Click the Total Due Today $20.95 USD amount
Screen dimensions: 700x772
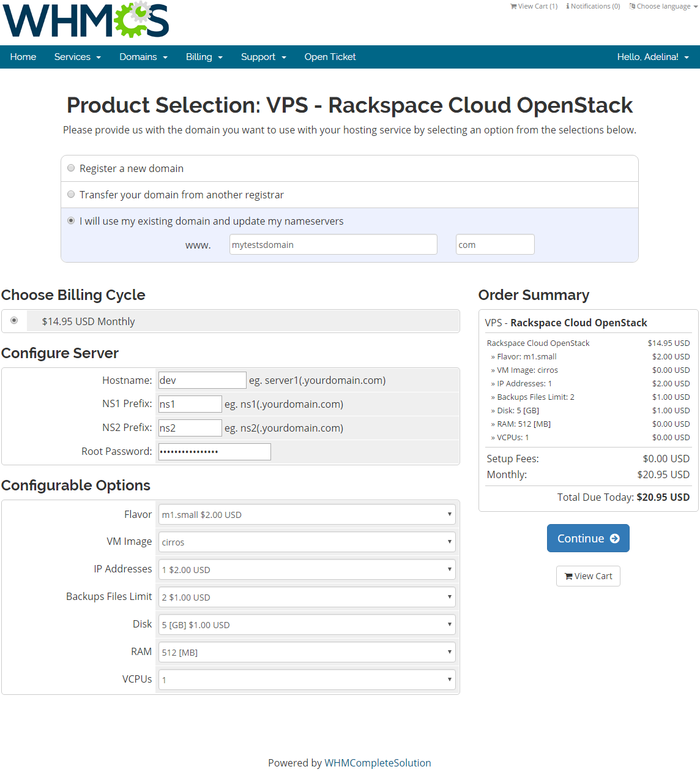pyautogui.click(x=663, y=497)
